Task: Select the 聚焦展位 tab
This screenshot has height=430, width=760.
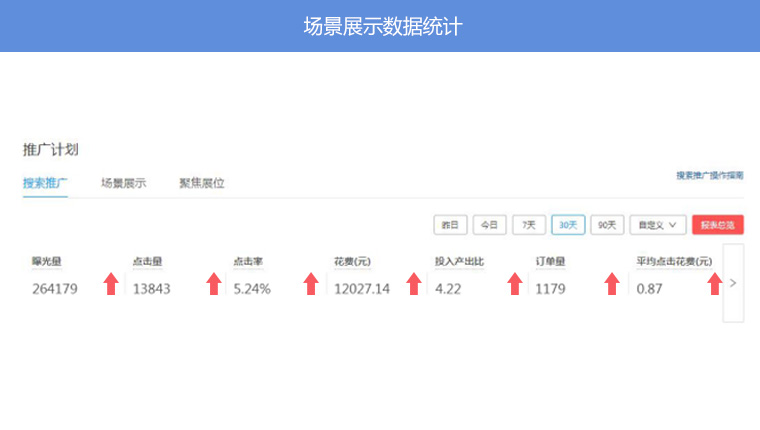Action: 201,183
